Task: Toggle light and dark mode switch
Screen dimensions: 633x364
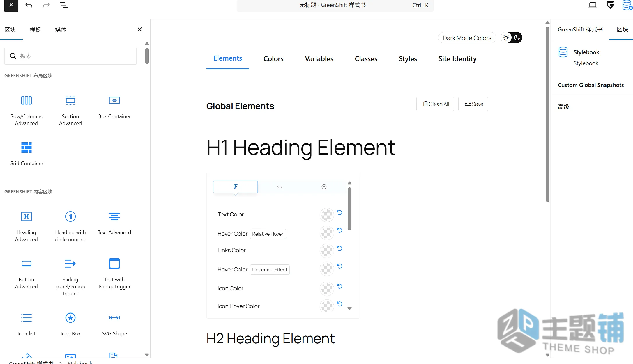Action: point(512,38)
